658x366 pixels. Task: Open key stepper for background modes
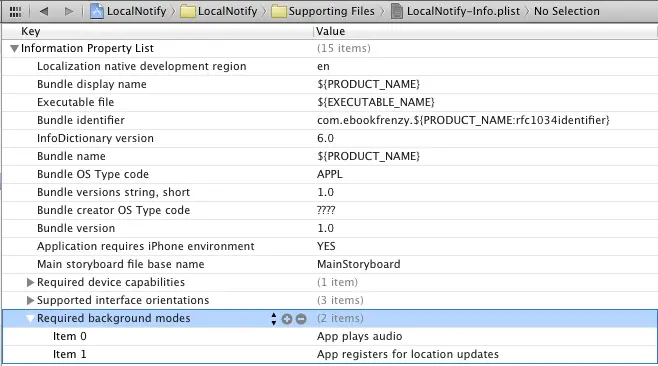[274, 319]
